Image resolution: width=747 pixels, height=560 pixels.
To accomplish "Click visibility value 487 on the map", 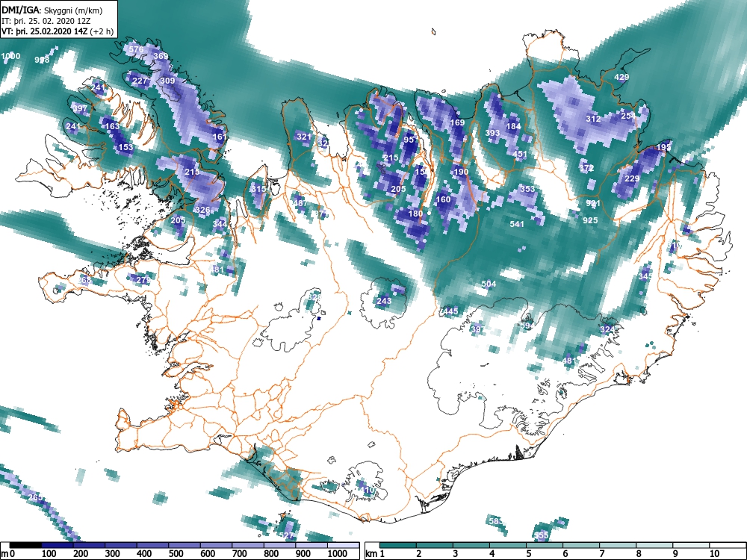I will tap(300, 203).
